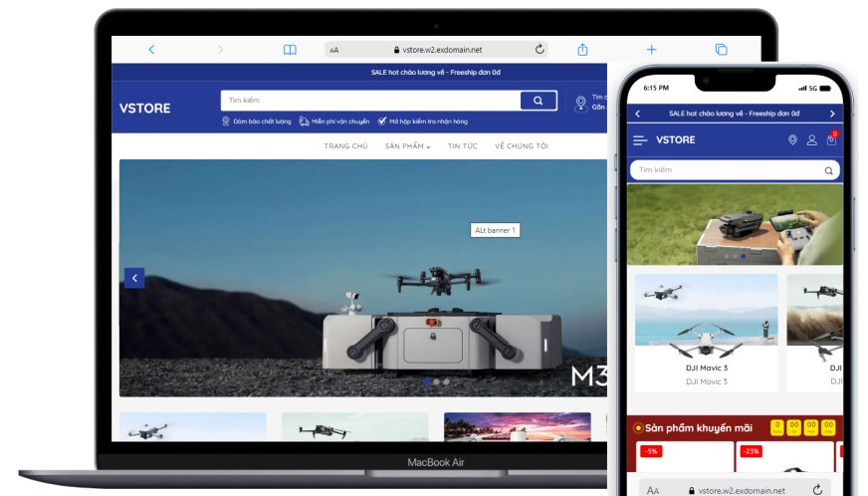Open the VỀ CHÚNG TÔI menu item
The height and width of the screenshot is (496, 868).
[x=522, y=145]
